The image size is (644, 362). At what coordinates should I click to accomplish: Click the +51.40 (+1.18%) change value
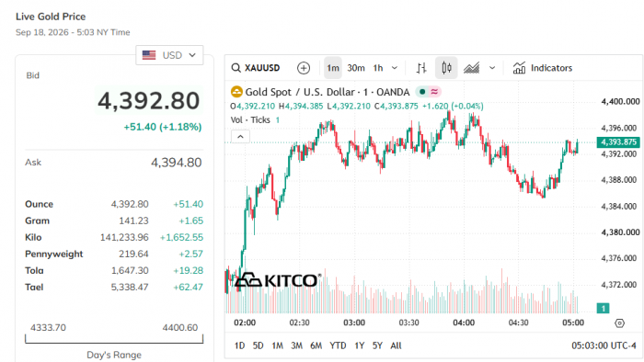click(163, 127)
